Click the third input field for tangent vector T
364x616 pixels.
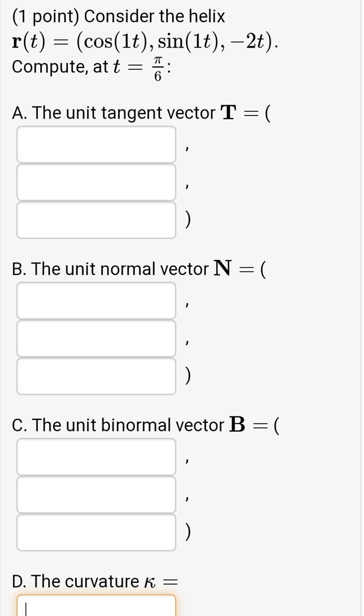(x=96, y=219)
